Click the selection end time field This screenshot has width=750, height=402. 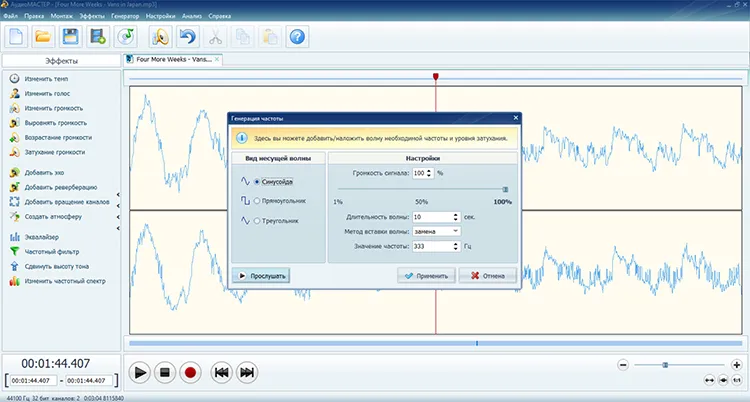89,381
